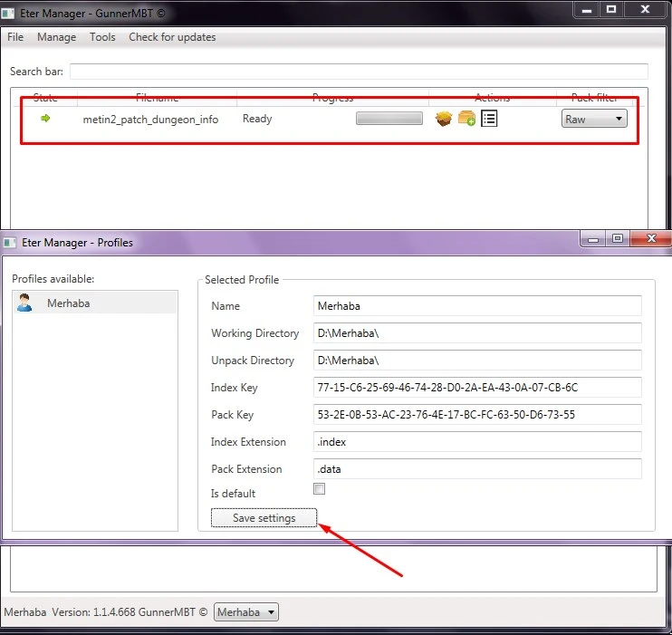Select Merhaba in Profiles available list
Viewport: 672px width, 635px height.
tap(95, 303)
